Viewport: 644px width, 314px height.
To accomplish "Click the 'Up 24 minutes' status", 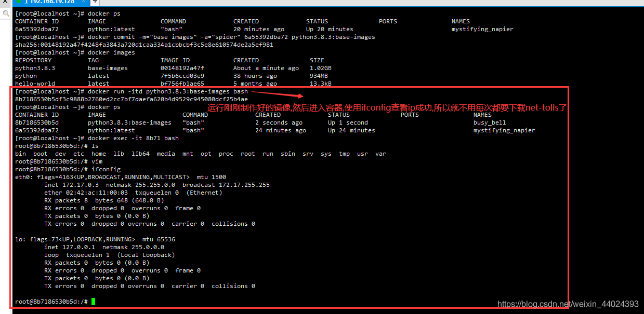I will pyautogui.click(x=351, y=130).
